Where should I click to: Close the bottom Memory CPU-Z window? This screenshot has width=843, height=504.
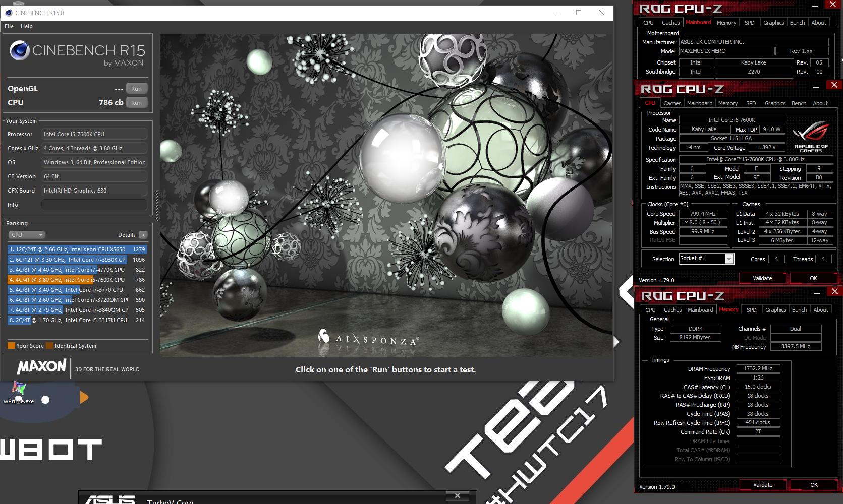pos(835,291)
